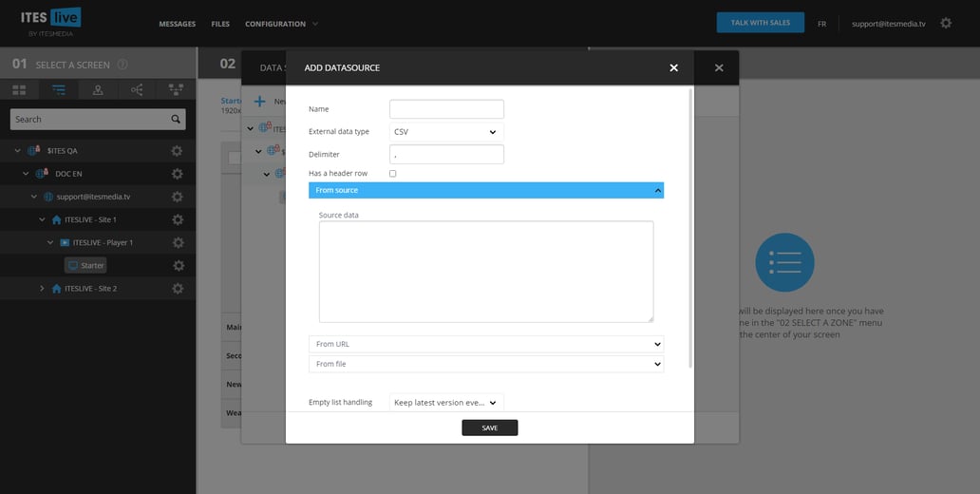
Task: Open the hierarchy view icon
Action: [177, 90]
